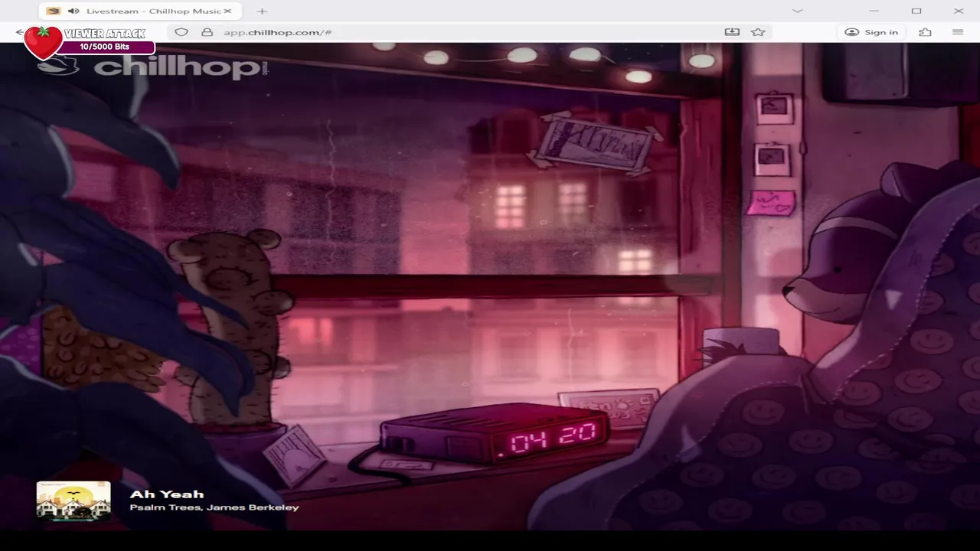
Task: Click the Viewer Attack strawberry heart icon
Action: pos(44,42)
